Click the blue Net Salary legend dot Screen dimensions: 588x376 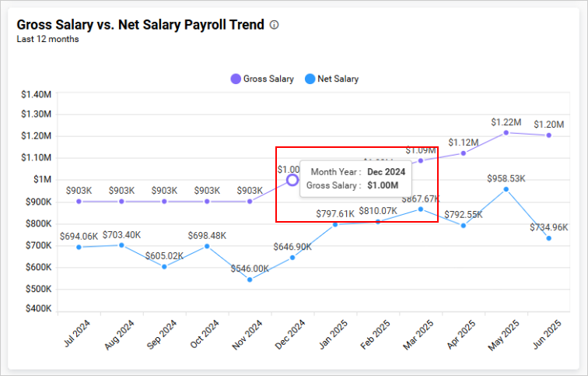coord(310,79)
